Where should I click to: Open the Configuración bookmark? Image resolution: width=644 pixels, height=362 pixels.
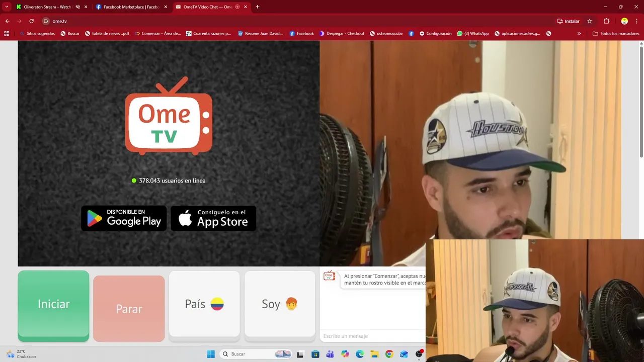point(435,34)
